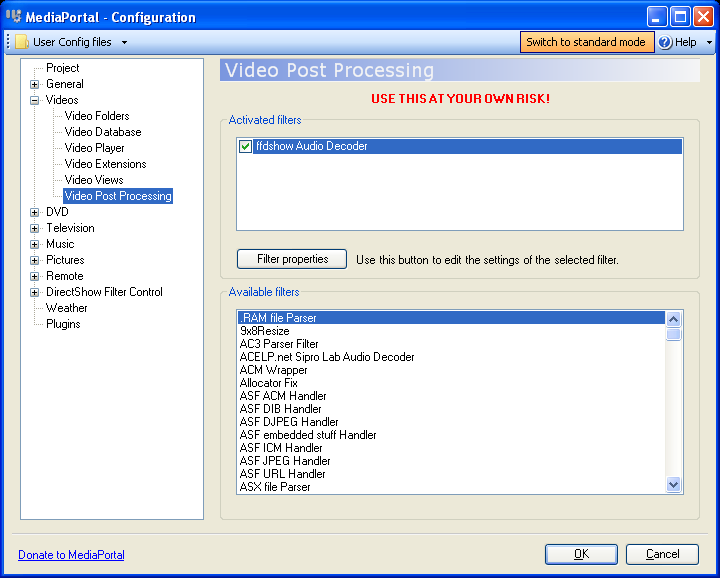Select DirectShow Filter Control label
This screenshot has width=720, height=578.
pos(104,292)
